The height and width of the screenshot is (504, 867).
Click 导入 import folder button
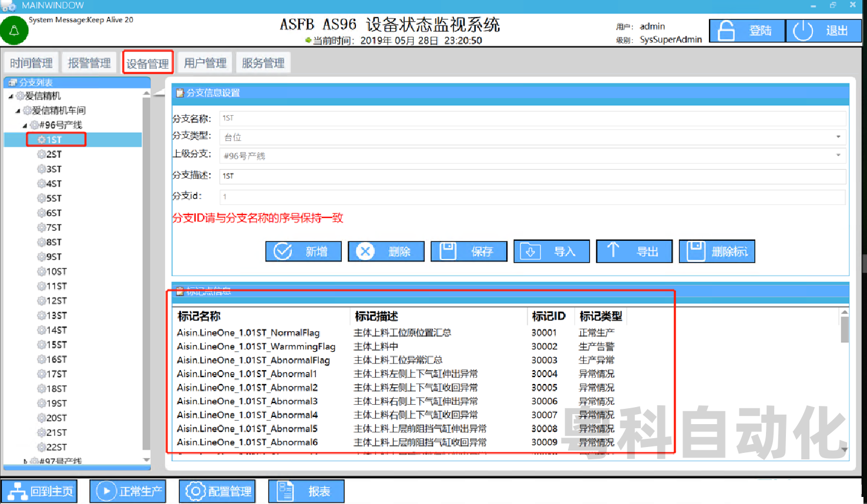click(552, 251)
